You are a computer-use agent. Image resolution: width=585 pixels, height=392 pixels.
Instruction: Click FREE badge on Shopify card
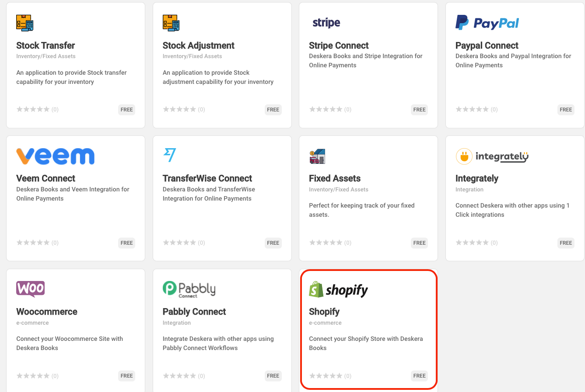(419, 376)
